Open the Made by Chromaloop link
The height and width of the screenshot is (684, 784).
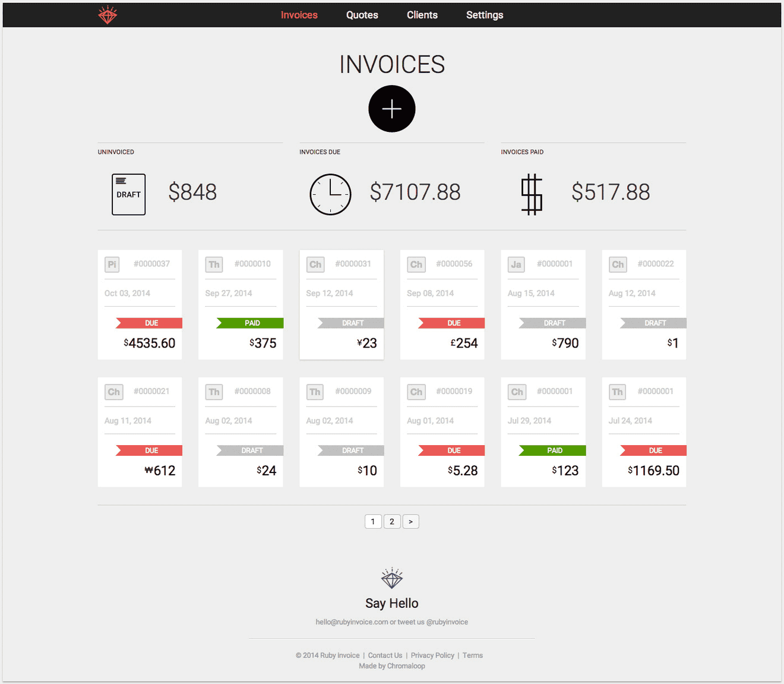coord(392,666)
